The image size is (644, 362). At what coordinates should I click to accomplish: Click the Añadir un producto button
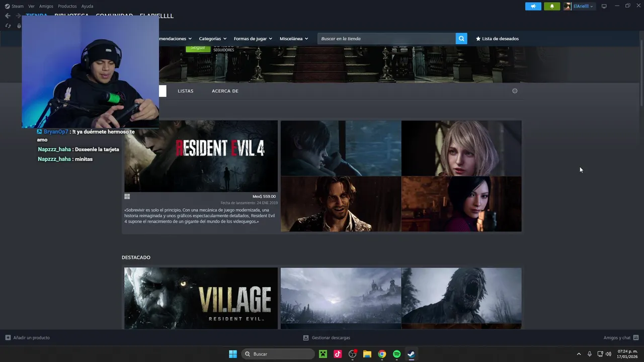tap(27, 338)
